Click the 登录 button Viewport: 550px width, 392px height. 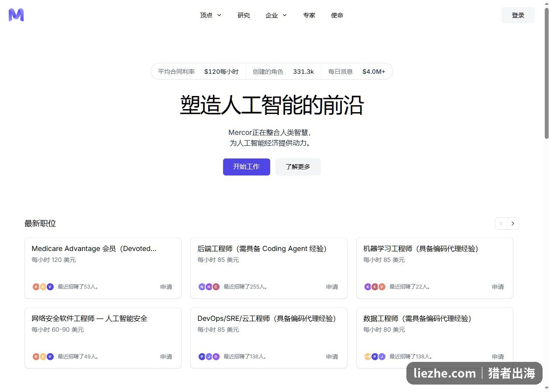tap(518, 15)
